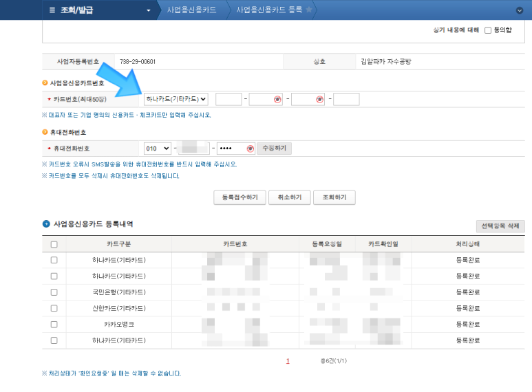Viewport: 532px width, 392px height.
Task: Click the security keypad icon in phone number field
Action: [250, 149]
